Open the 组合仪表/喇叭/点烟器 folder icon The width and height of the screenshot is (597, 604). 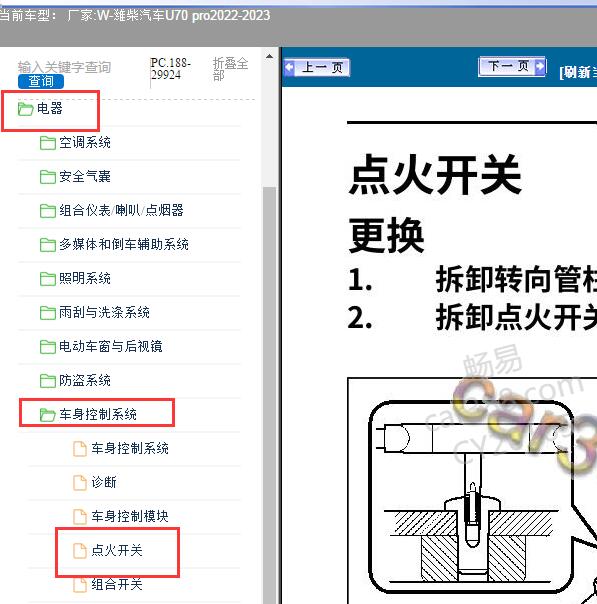48,211
